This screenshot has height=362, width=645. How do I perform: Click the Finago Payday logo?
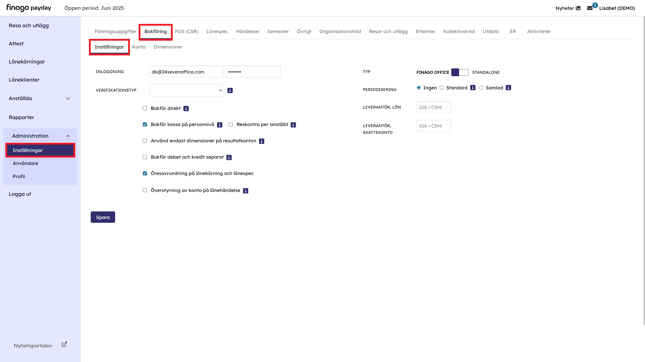[x=28, y=8]
